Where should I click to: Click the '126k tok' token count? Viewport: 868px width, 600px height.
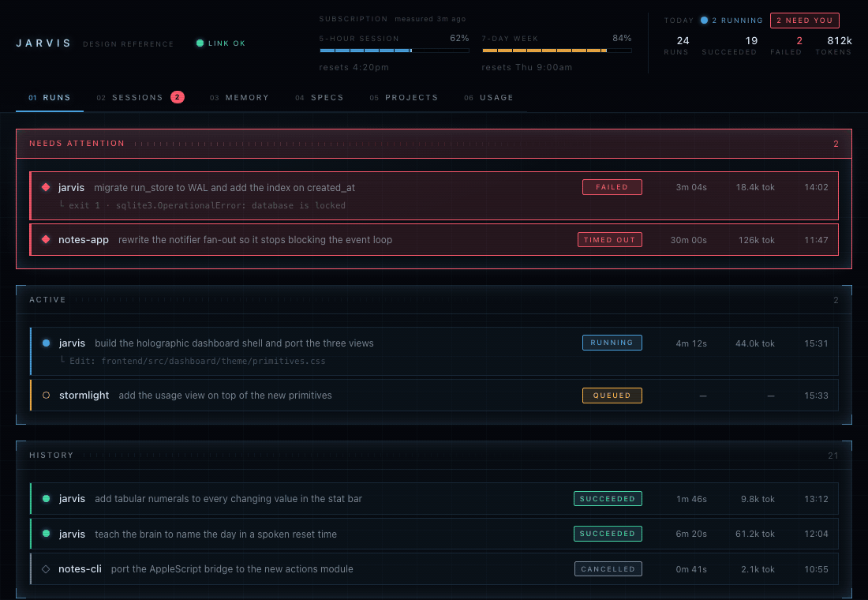[x=757, y=240]
